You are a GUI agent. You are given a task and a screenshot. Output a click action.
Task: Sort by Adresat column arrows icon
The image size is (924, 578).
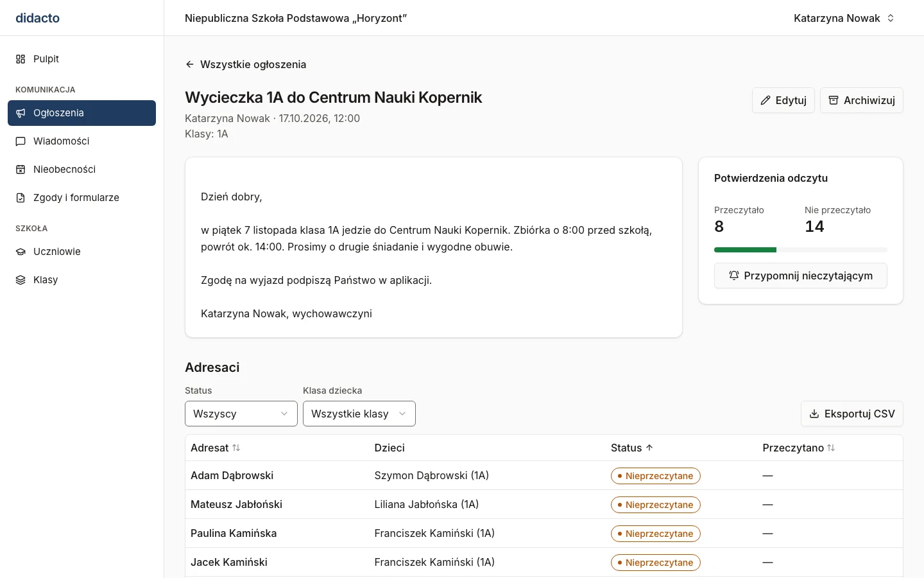click(236, 448)
